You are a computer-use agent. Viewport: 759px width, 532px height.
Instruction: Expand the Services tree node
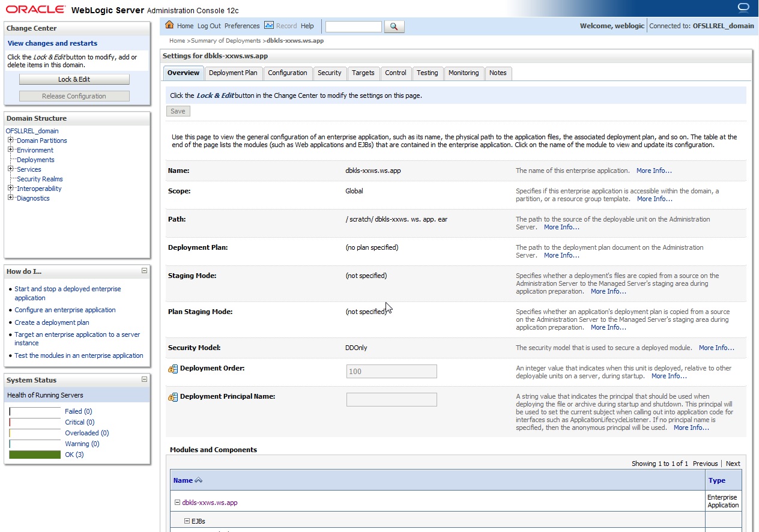coord(11,169)
